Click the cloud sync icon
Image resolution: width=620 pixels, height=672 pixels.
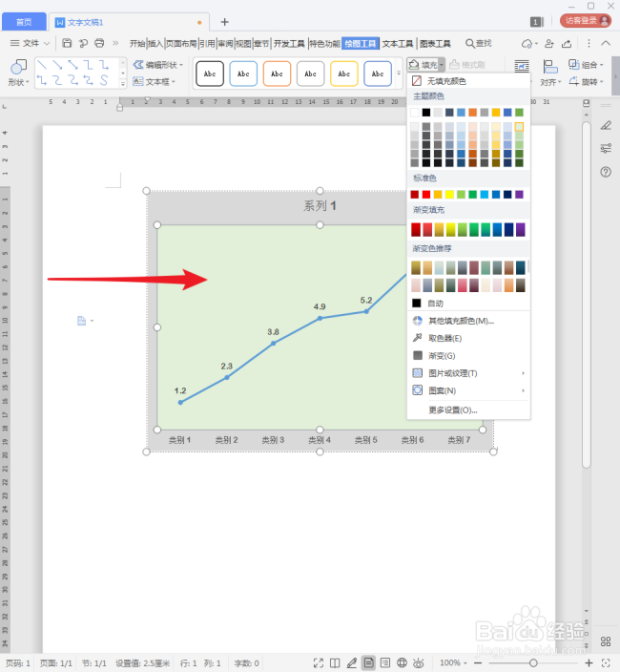coord(527,43)
